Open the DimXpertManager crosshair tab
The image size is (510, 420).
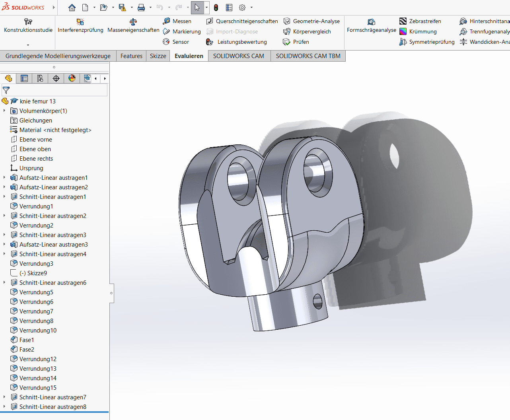point(56,78)
